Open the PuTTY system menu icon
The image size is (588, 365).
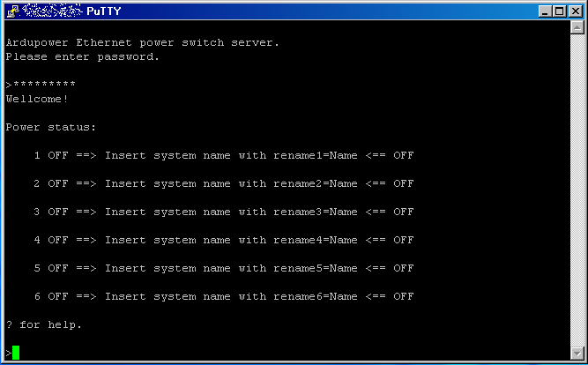click(x=12, y=11)
